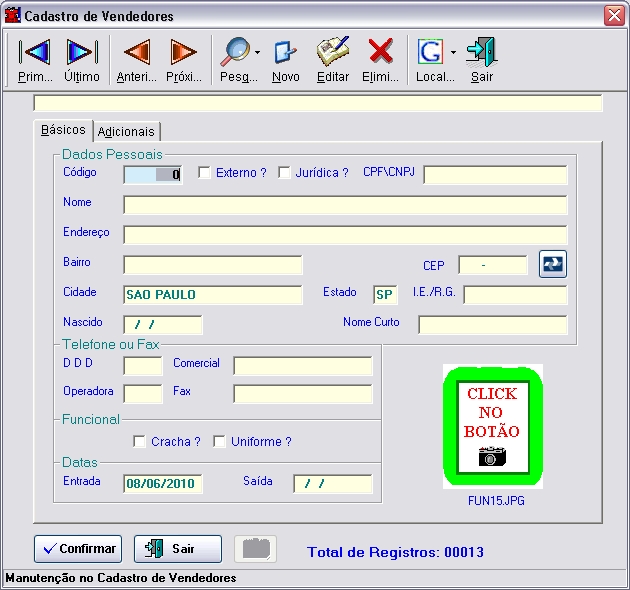630x590 pixels.
Task: Advance to next record with Próximo arrow
Action: coord(183,59)
